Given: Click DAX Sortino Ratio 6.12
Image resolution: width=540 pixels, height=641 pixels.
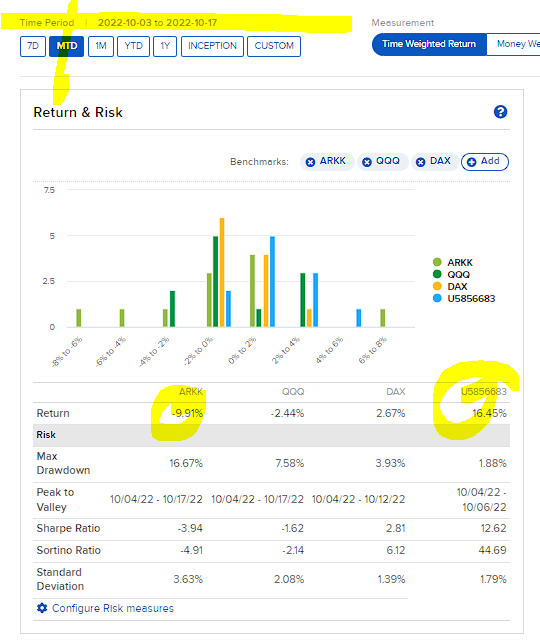Looking at the screenshot, I should (x=396, y=550).
